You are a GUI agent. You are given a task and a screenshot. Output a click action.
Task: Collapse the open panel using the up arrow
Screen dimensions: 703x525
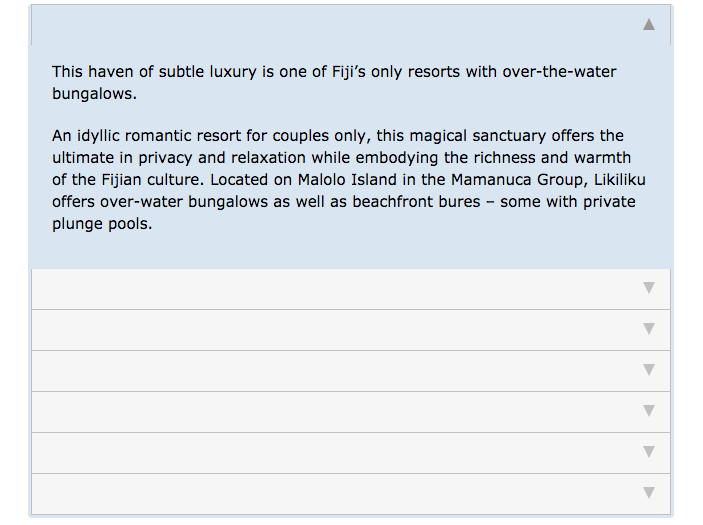click(x=648, y=24)
